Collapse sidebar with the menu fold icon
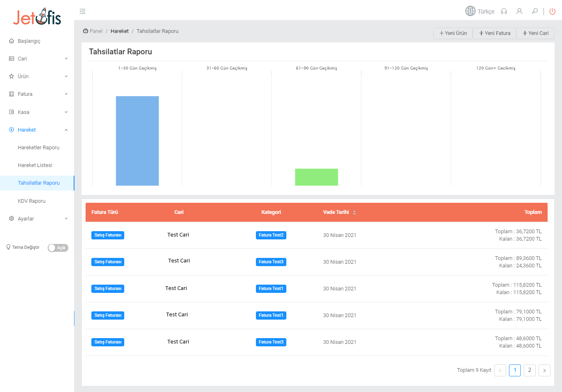The width and height of the screenshot is (562, 392). click(82, 12)
